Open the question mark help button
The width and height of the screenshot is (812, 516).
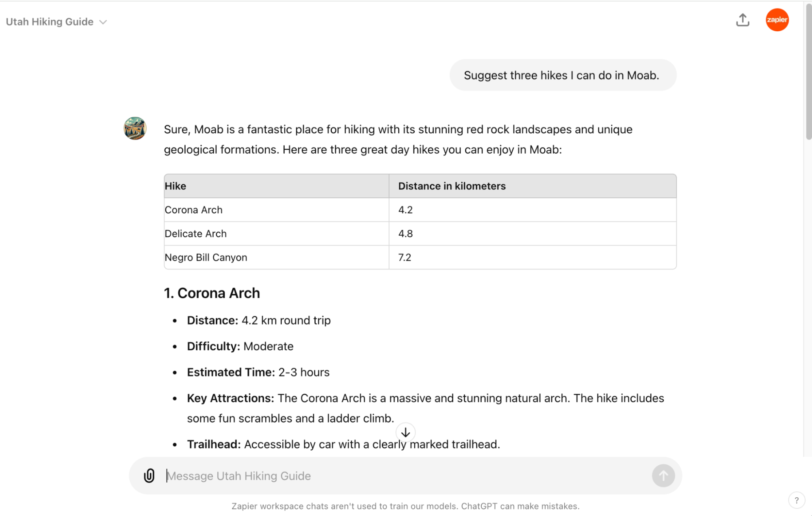click(x=796, y=500)
